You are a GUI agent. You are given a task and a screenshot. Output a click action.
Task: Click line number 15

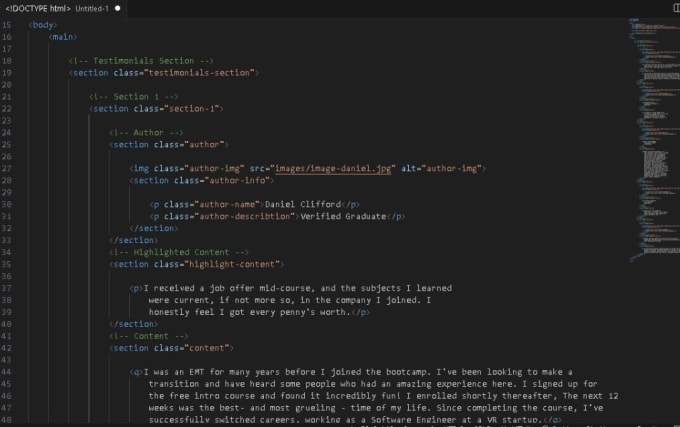coord(7,25)
